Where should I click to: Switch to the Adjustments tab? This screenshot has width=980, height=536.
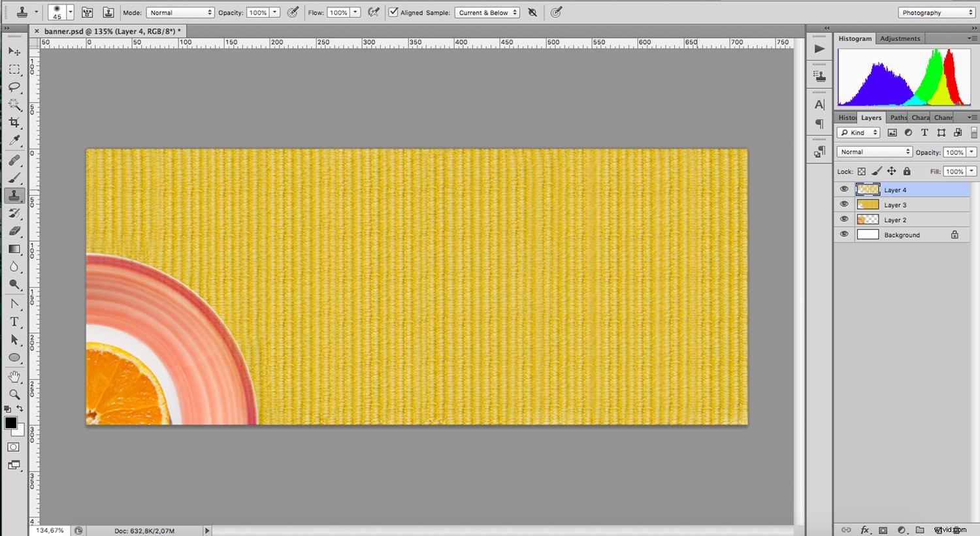[900, 38]
